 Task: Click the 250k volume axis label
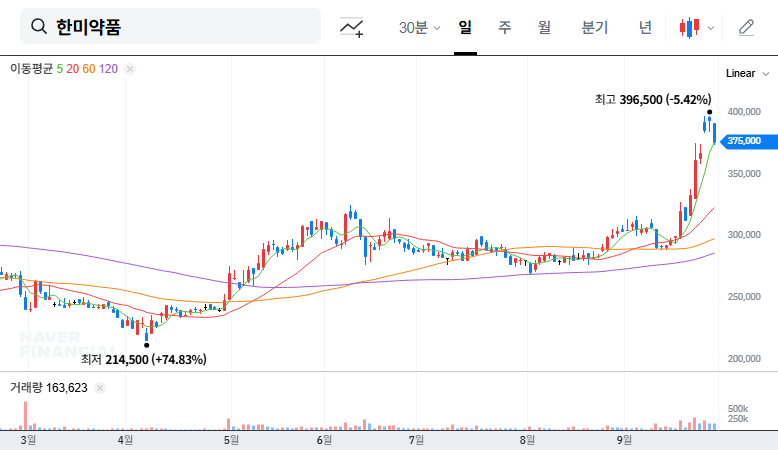tap(738, 419)
